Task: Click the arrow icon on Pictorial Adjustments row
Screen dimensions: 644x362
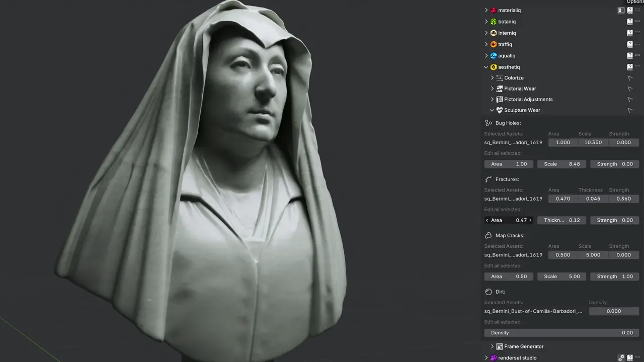Action: click(x=630, y=100)
